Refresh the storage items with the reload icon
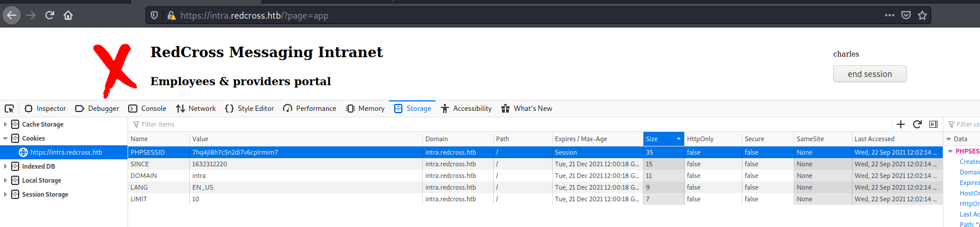Viewport: 980px width, 227px height. click(917, 124)
